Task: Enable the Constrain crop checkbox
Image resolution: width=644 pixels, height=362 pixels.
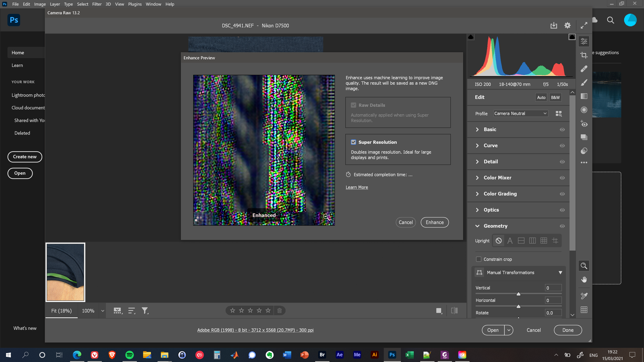Action: [479, 259]
